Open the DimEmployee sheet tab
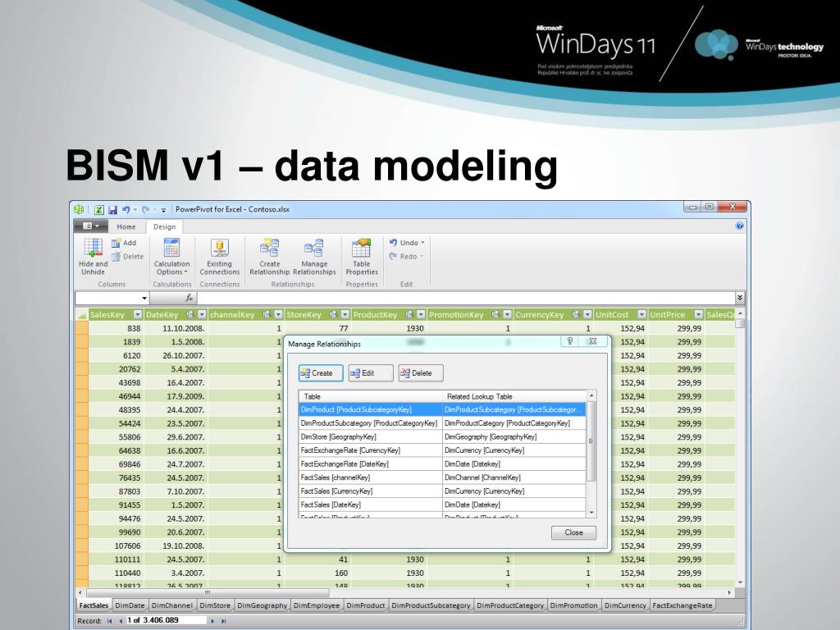840x630 pixels. point(317,605)
